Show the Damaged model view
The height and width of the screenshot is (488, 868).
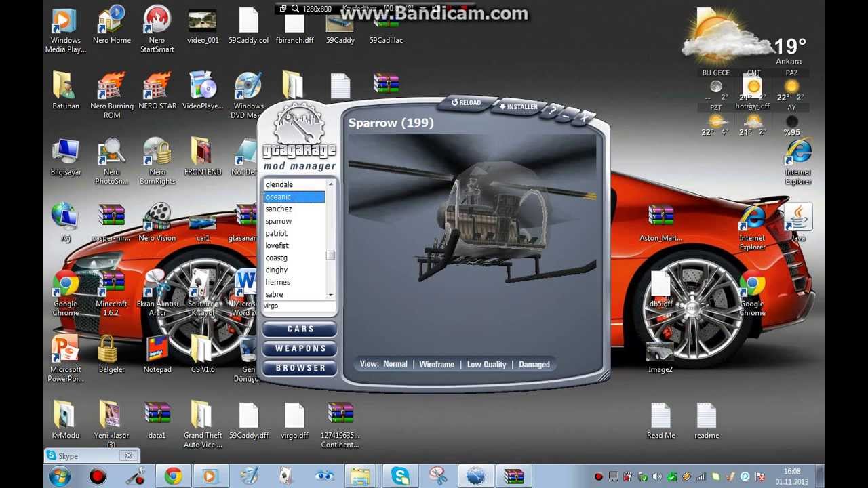click(x=534, y=365)
